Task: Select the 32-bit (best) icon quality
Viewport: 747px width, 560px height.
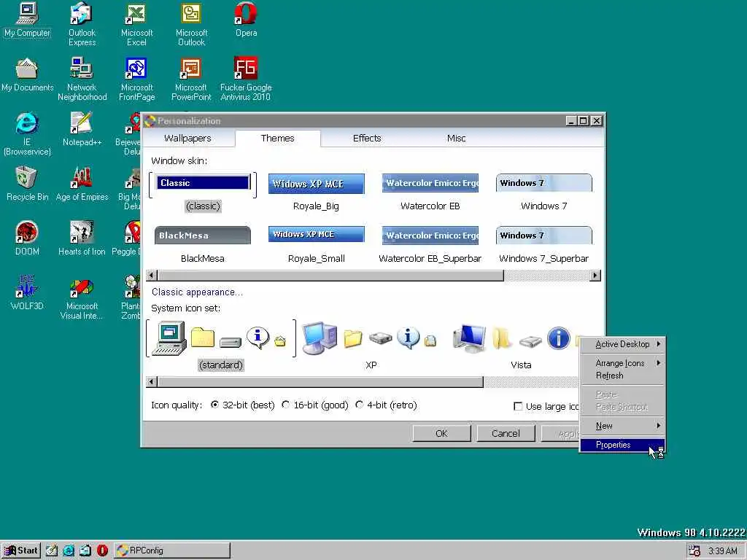Action: (x=242, y=405)
